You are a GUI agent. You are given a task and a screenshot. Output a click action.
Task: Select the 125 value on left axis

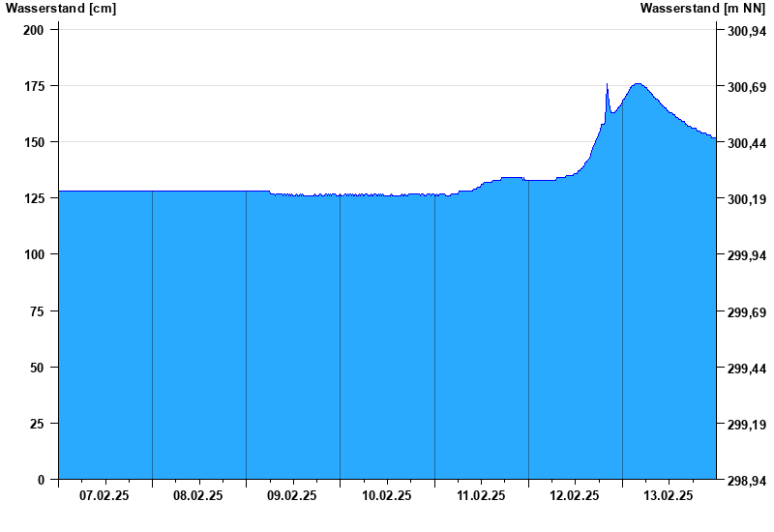34,198
